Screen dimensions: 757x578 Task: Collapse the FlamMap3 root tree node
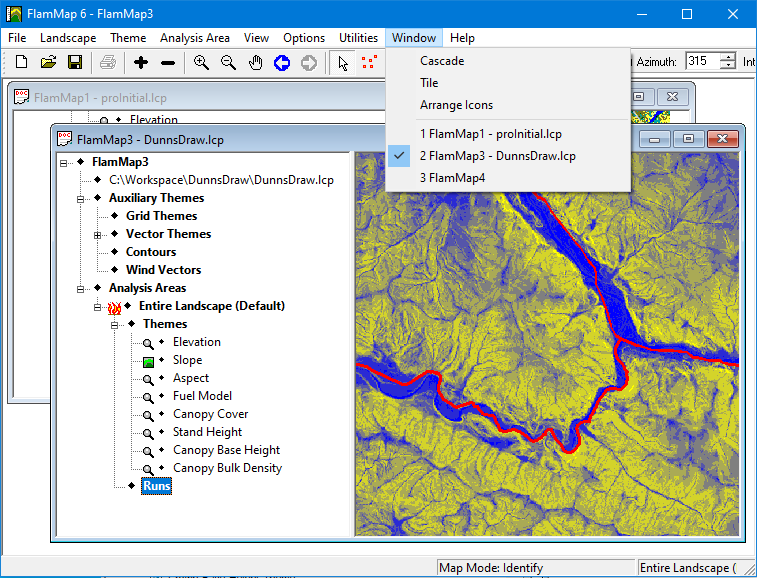coord(63,163)
